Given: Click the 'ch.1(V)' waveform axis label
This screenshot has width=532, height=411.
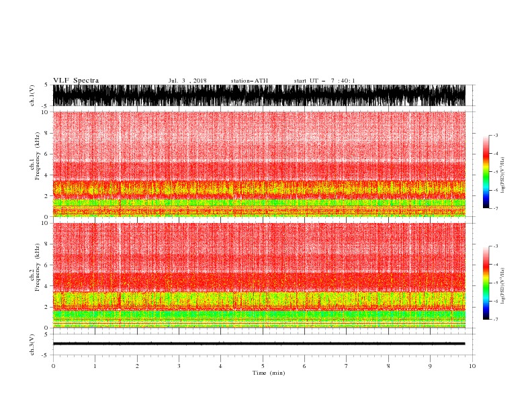Looking at the screenshot, I should (32, 95).
